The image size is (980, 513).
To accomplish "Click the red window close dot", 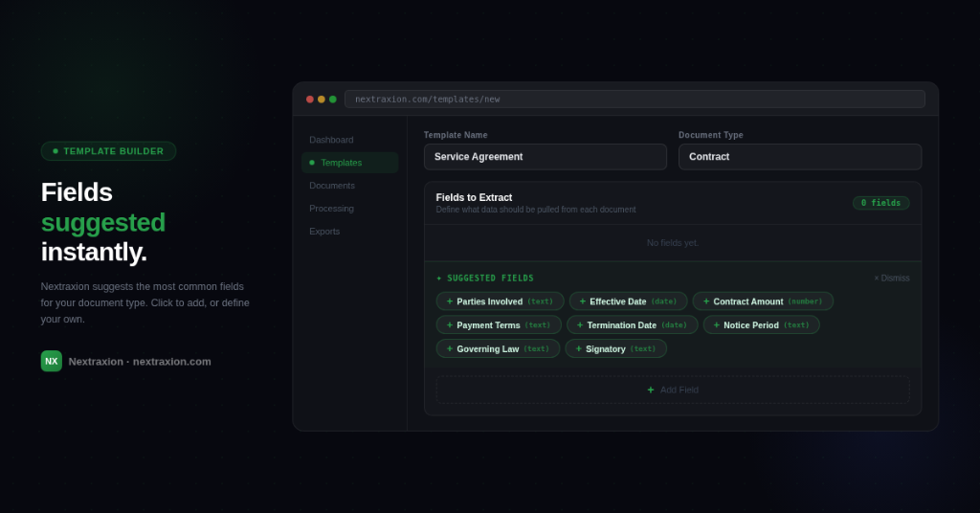I will (x=309, y=100).
